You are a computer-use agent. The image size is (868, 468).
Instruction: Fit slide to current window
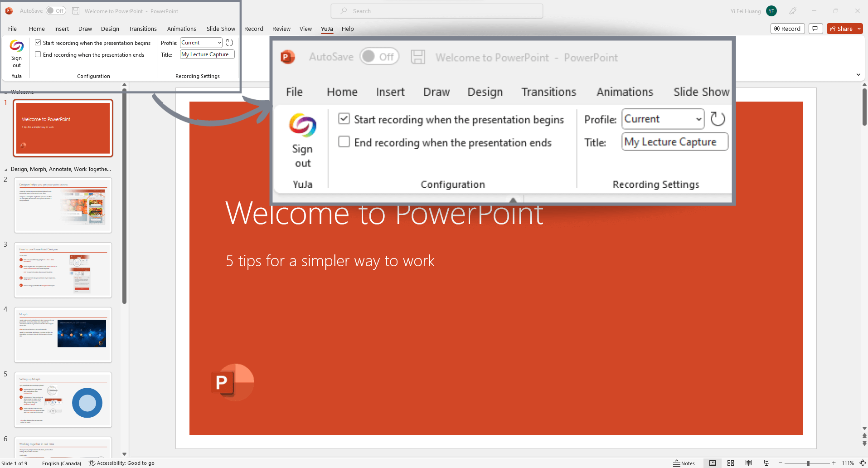click(x=863, y=463)
